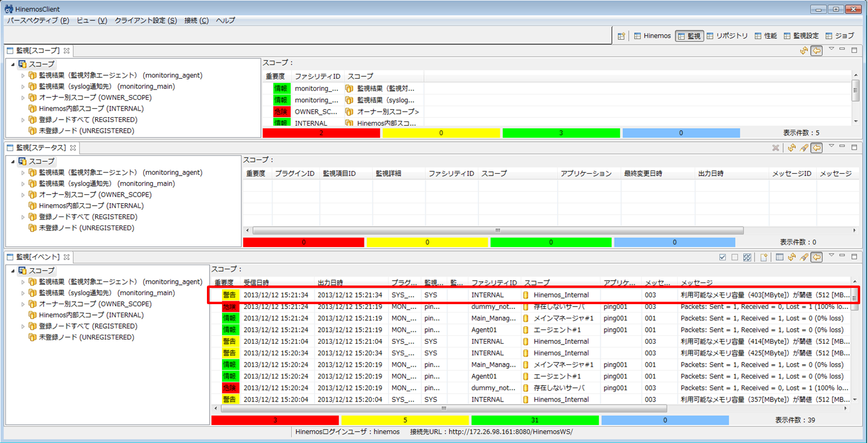This screenshot has height=443, width=868.
Task: Expand monitoring_main node in 監視[ステータス] tree
Action: tap(23, 184)
